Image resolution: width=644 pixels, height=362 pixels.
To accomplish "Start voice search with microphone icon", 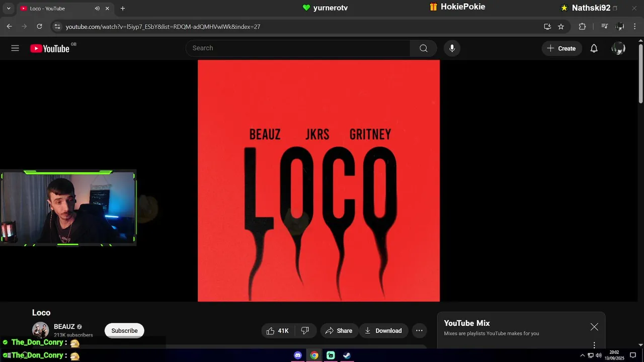I will click(x=452, y=48).
